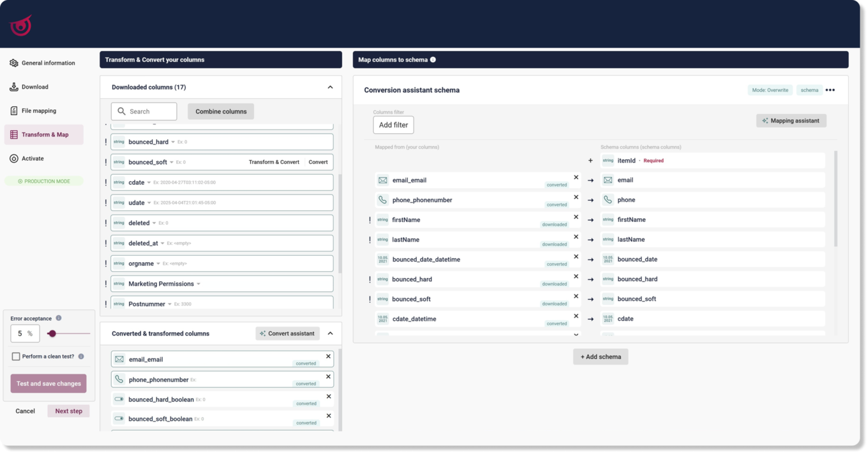Viewport: 868px width, 456px height.
Task: Click the schema tag
Action: click(809, 91)
